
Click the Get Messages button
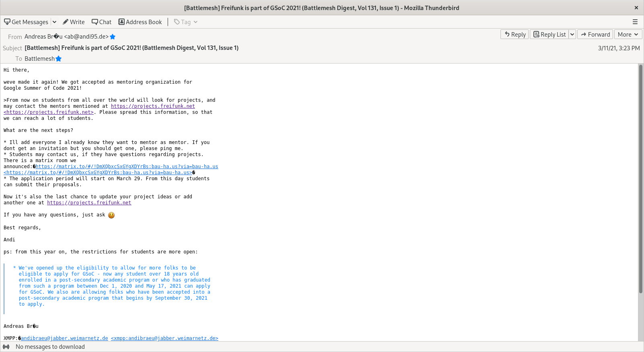26,22
